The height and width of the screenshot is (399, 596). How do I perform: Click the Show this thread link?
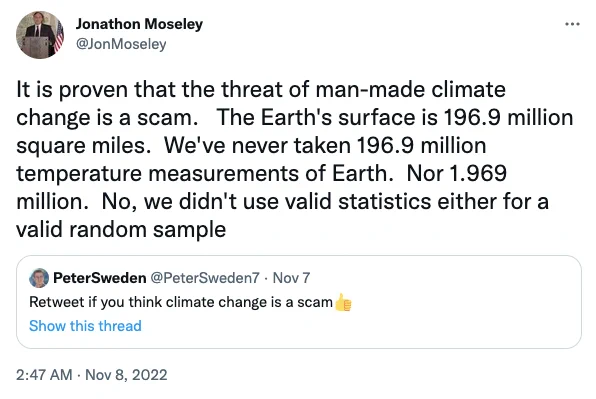pyautogui.click(x=85, y=326)
